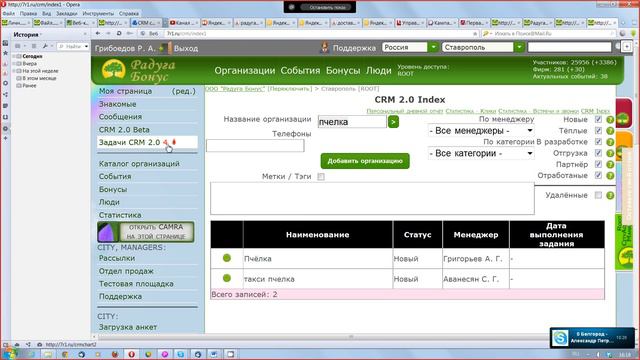
Task: Expand the Сегодня history folder
Action: pos(14,56)
